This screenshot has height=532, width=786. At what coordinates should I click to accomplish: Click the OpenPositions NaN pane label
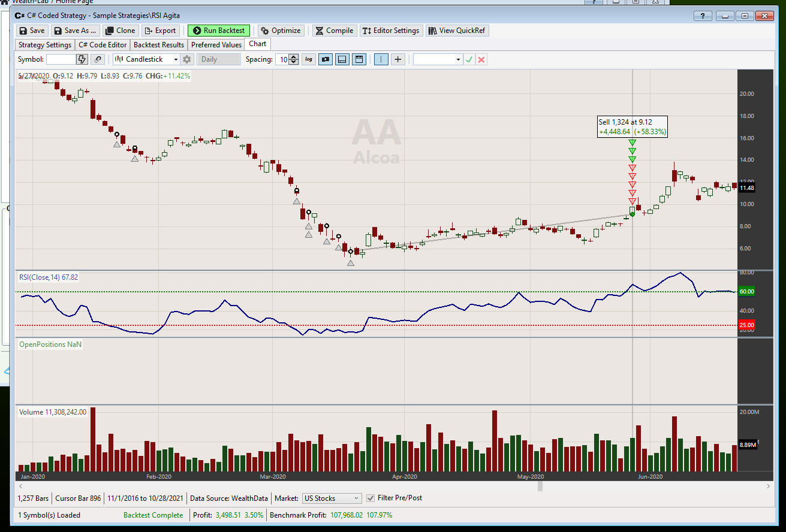coord(50,344)
